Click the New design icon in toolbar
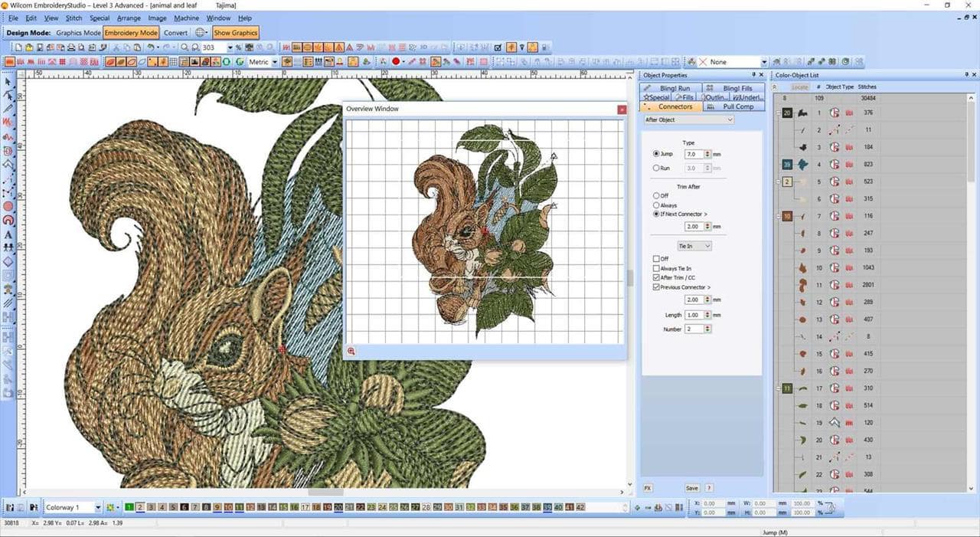 point(19,47)
